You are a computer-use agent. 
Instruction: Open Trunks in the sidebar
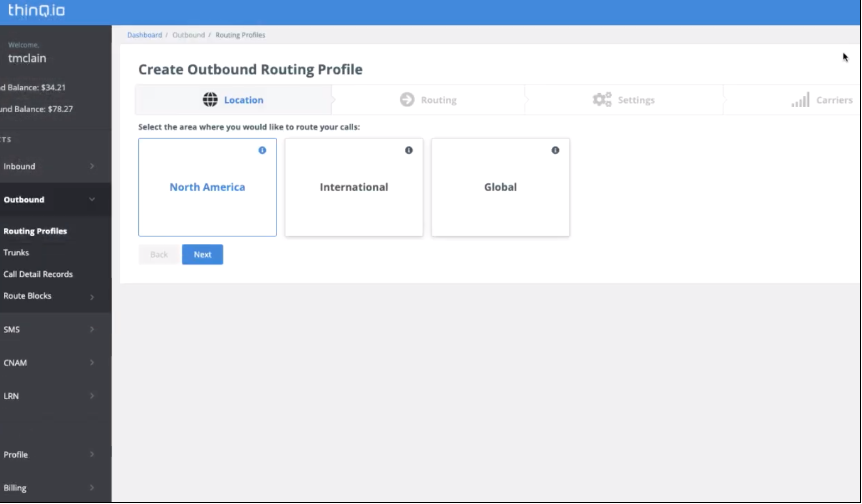pyautogui.click(x=16, y=253)
